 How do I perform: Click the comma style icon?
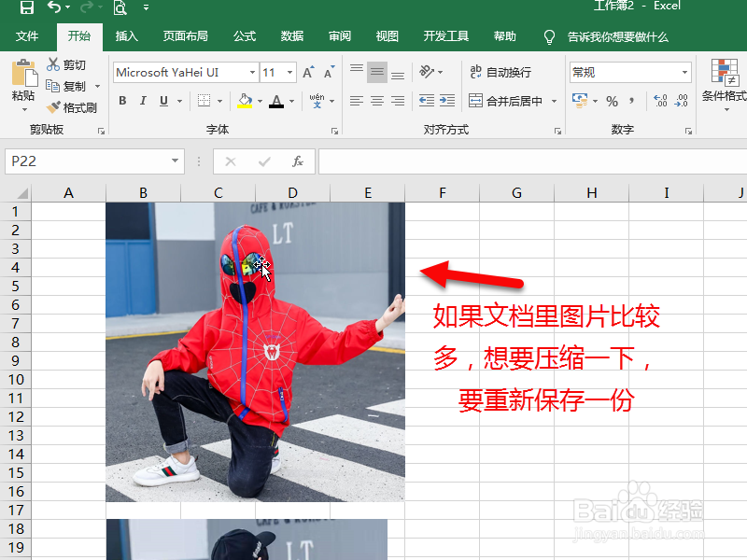click(x=632, y=101)
